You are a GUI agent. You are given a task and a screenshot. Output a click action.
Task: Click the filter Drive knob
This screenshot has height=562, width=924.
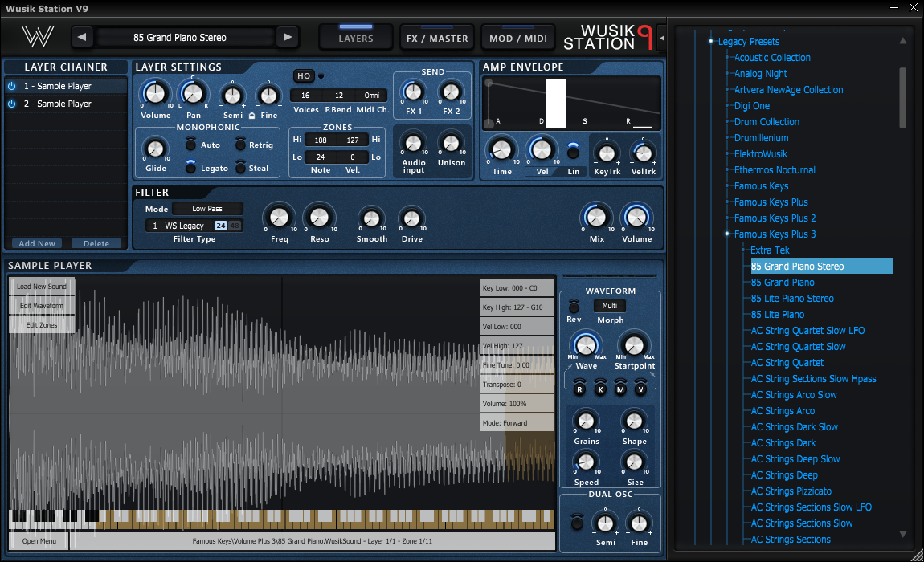tap(411, 219)
